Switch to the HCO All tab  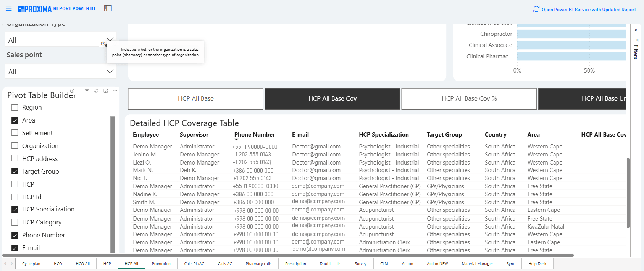(83, 264)
